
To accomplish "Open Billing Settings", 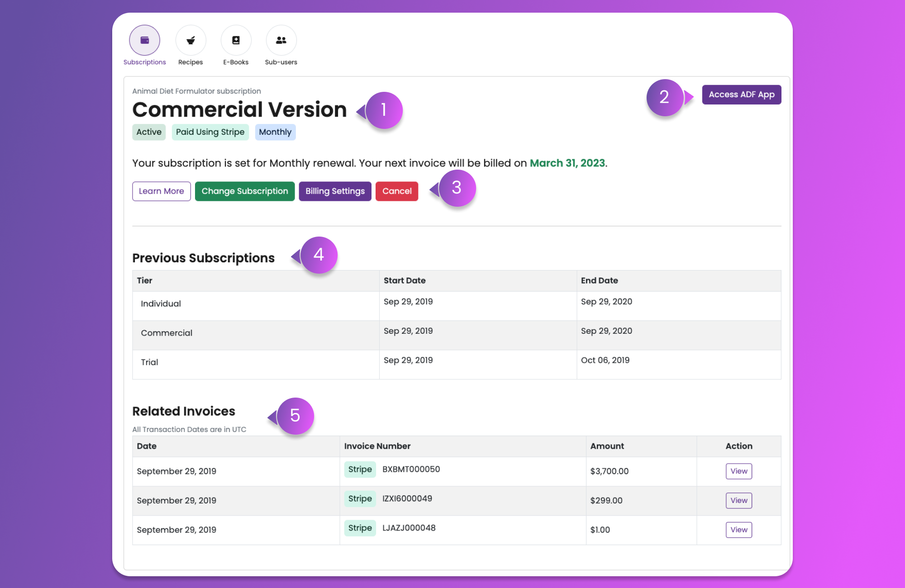I will click(x=335, y=191).
